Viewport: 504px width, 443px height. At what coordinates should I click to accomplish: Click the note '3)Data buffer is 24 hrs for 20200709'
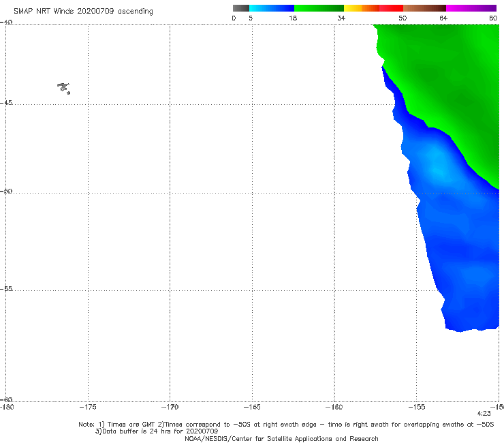pyautogui.click(x=157, y=431)
